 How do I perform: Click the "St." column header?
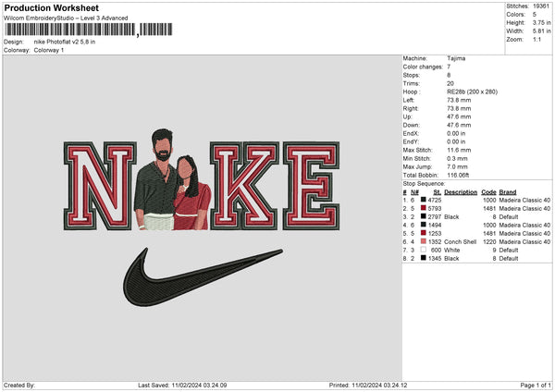[x=438, y=192]
